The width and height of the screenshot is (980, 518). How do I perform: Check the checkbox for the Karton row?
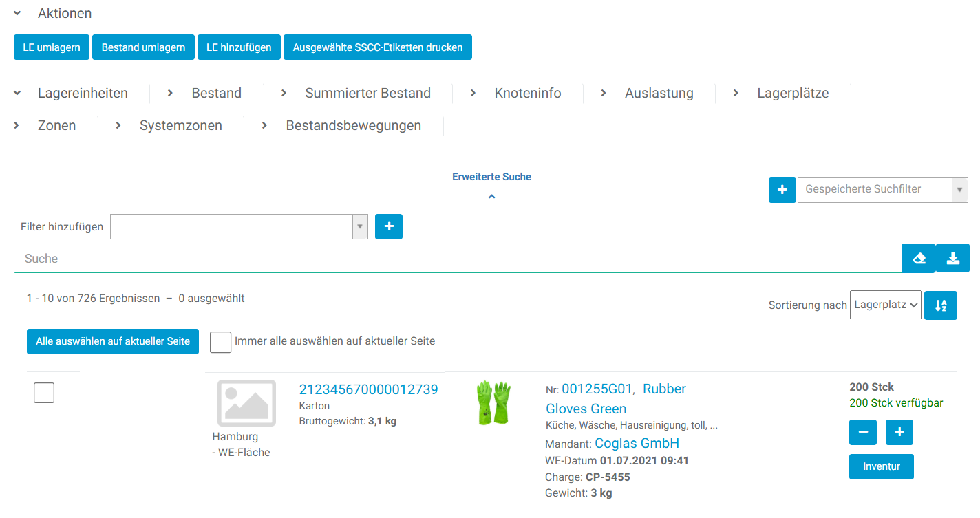click(x=43, y=392)
